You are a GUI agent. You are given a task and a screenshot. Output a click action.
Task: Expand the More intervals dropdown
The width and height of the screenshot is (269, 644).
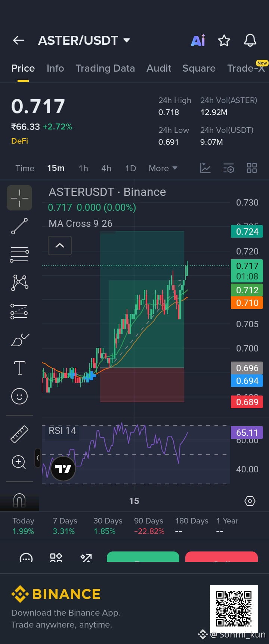point(163,168)
